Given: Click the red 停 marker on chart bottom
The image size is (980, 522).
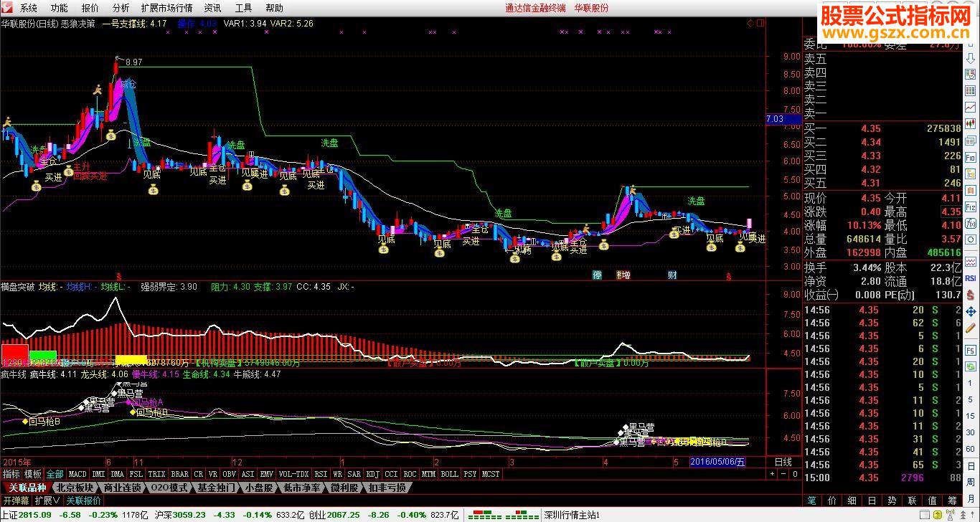Looking at the screenshot, I should pyautogui.click(x=597, y=275).
